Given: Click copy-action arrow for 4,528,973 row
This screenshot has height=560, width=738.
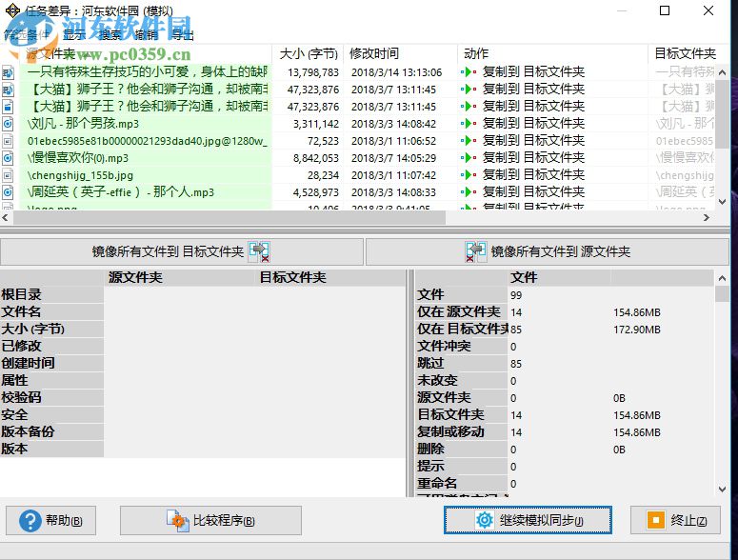Looking at the screenshot, I should 469,192.
